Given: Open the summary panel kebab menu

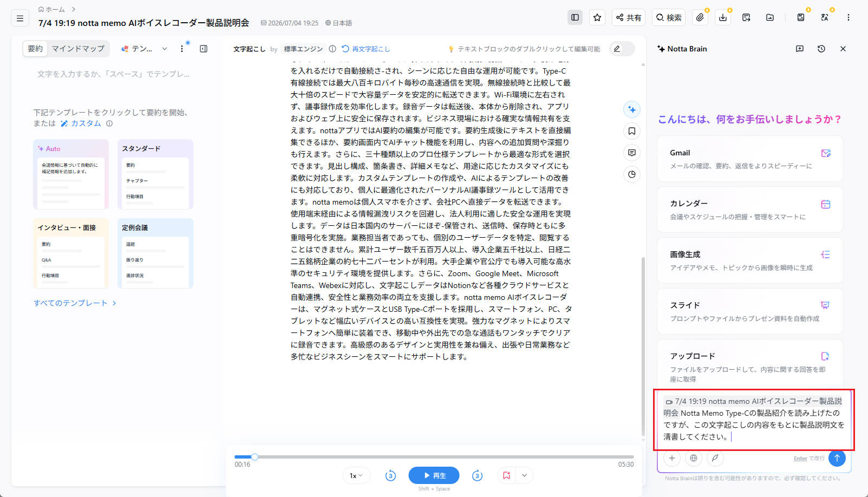Looking at the screenshot, I should point(182,49).
